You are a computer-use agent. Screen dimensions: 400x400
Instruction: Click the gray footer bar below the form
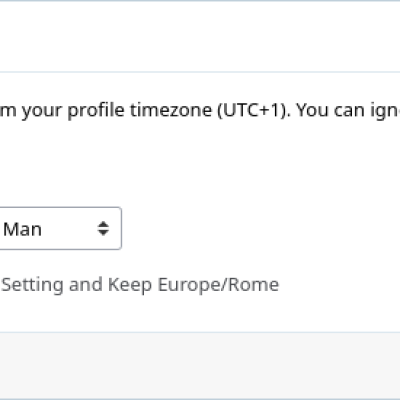tap(200, 364)
